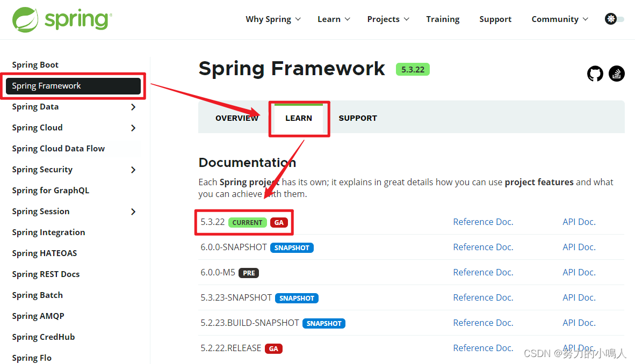Open API Doc. for 5.2.23.BUILD-SNAPSHOT

point(579,323)
